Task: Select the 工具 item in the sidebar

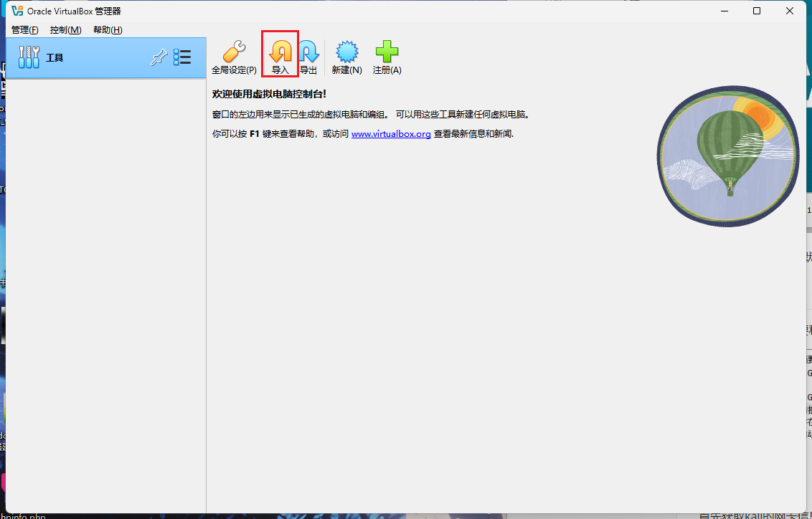Action: click(x=55, y=57)
